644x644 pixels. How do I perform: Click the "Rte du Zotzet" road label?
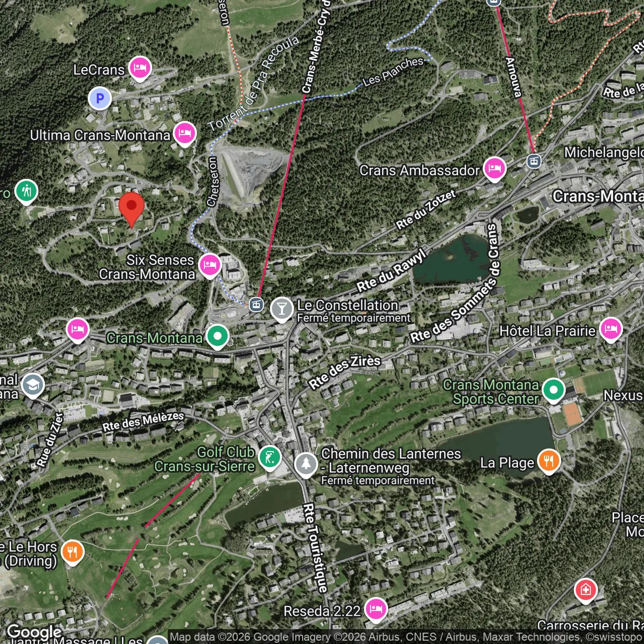tap(426, 209)
